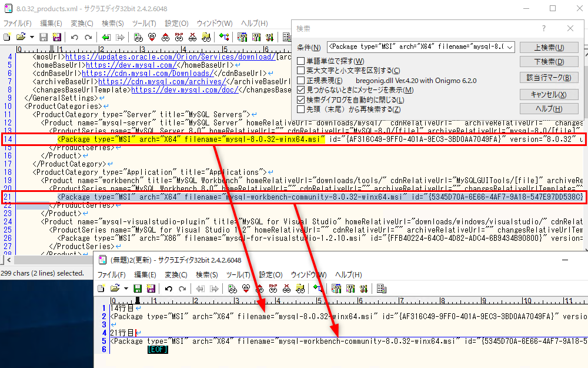Expand the 条件(N) search history dropdown

(x=510, y=47)
